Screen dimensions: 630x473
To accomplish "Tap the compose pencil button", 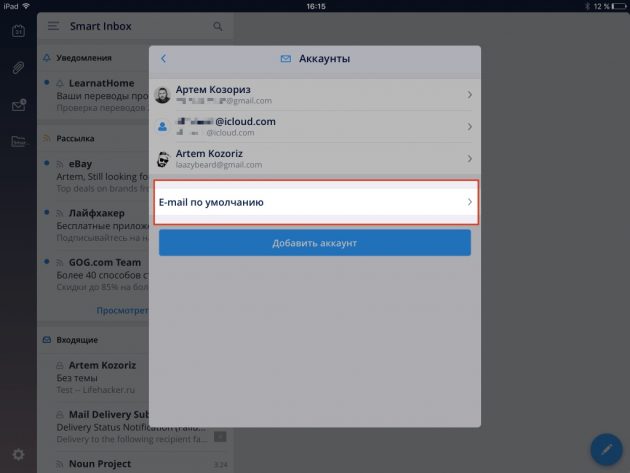I will pyautogui.click(x=606, y=449).
